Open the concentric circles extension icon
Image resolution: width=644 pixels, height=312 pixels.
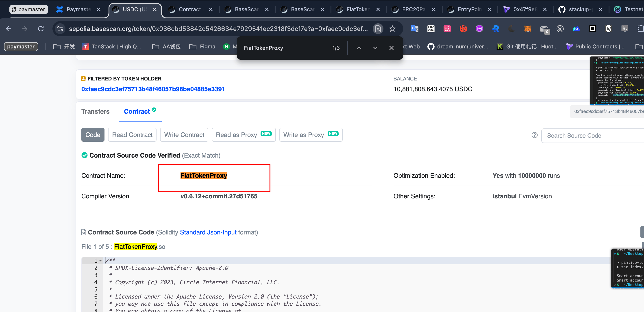(560, 29)
